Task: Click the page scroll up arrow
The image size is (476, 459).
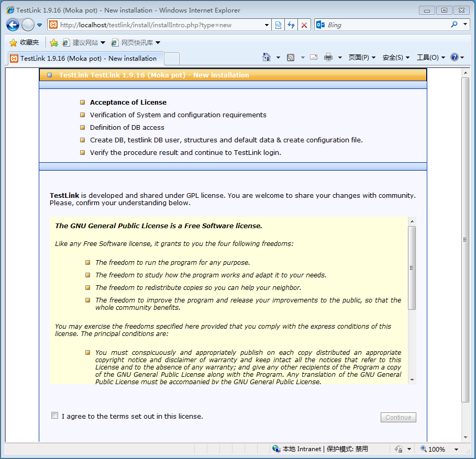Action: pos(466,73)
